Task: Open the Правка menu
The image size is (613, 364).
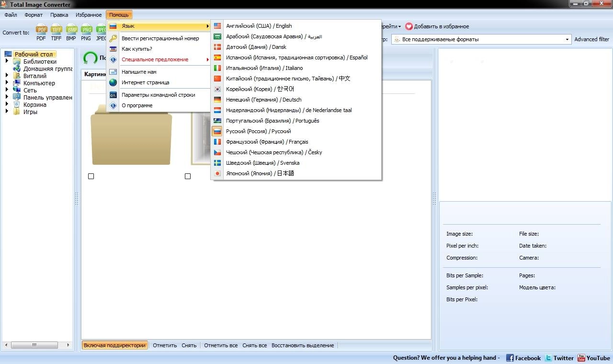Action: pyautogui.click(x=59, y=15)
